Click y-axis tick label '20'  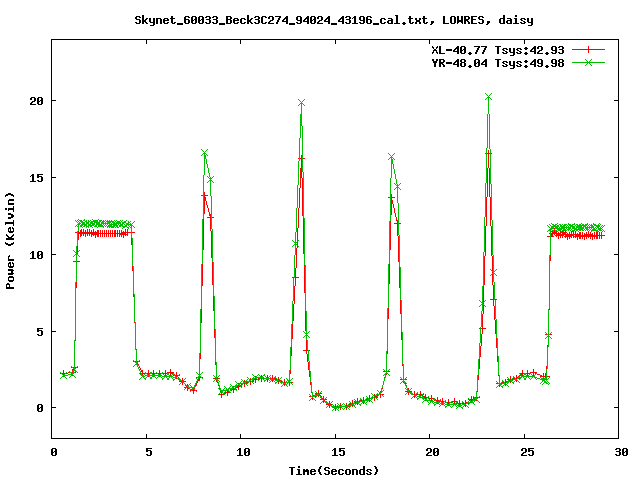36,101
